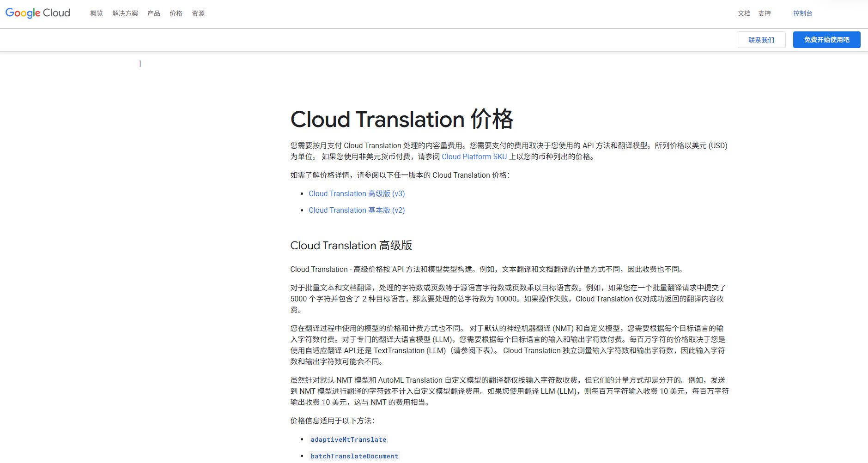Viewport: 868px width, 463px height.
Task: Go to the 控制台 console
Action: pyautogui.click(x=803, y=13)
